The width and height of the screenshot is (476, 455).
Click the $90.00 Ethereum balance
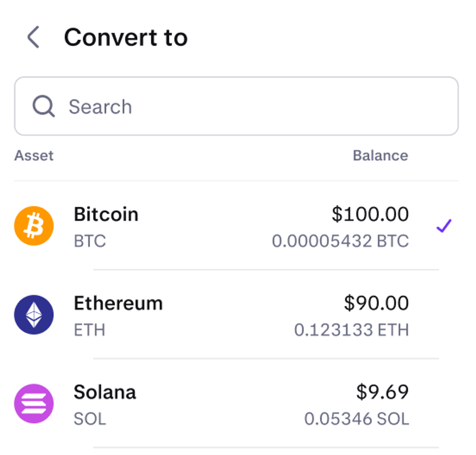point(376,303)
